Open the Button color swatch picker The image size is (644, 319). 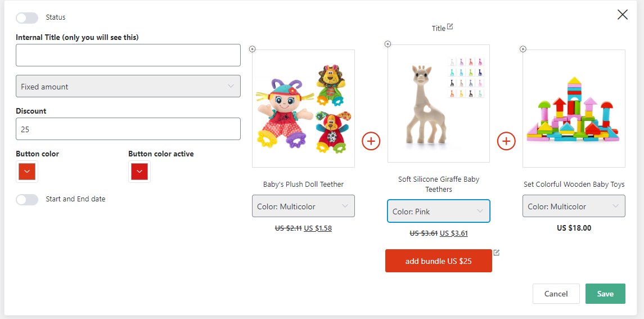pyautogui.click(x=27, y=172)
